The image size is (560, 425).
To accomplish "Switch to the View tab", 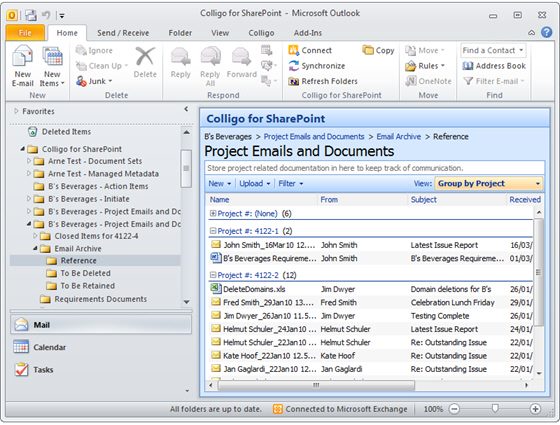I will tap(220, 33).
